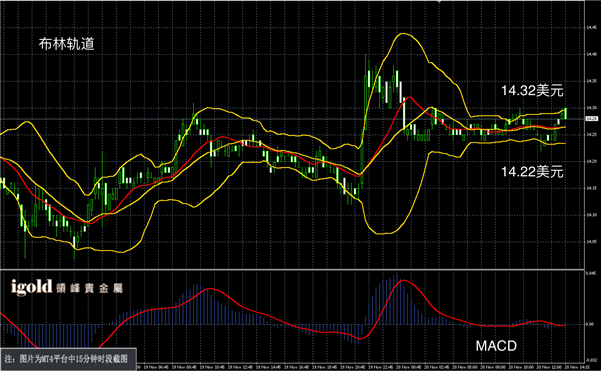This screenshot has width=601, height=371.
Task: Click the upper Bollinger band's highest peak
Action: pyautogui.click(x=402, y=34)
